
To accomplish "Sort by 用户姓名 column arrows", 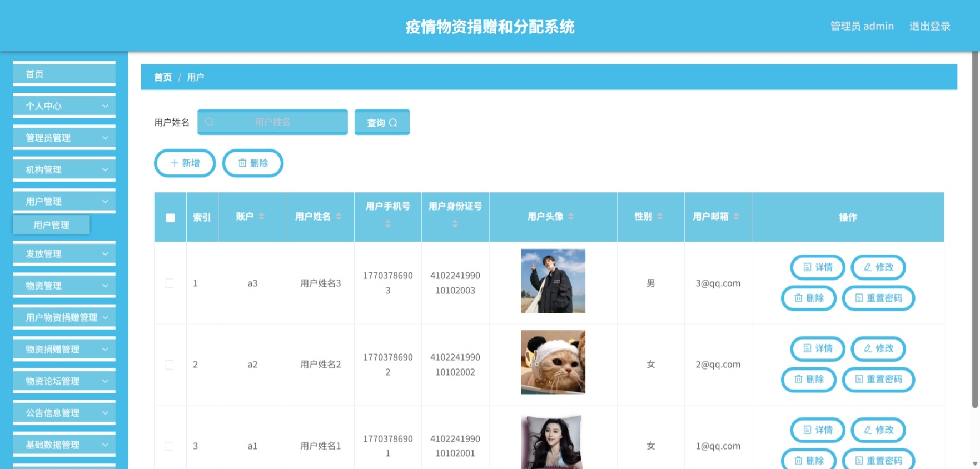I will 339,217.
